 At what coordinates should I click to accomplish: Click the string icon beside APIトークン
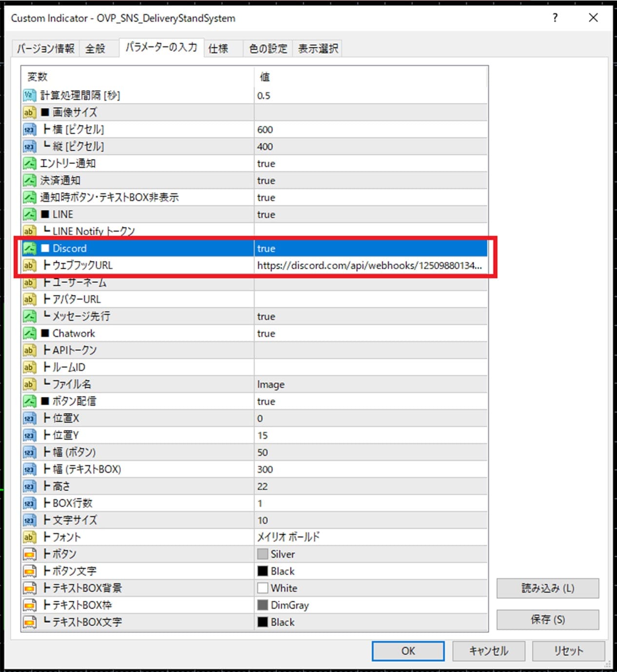29,350
